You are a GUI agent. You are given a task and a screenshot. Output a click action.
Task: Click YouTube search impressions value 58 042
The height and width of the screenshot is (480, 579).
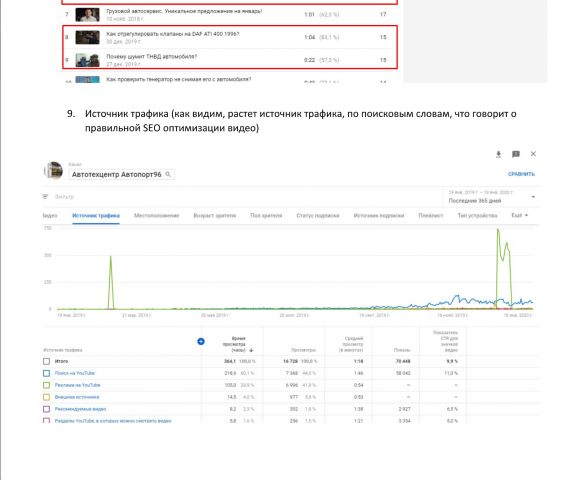[403, 373]
